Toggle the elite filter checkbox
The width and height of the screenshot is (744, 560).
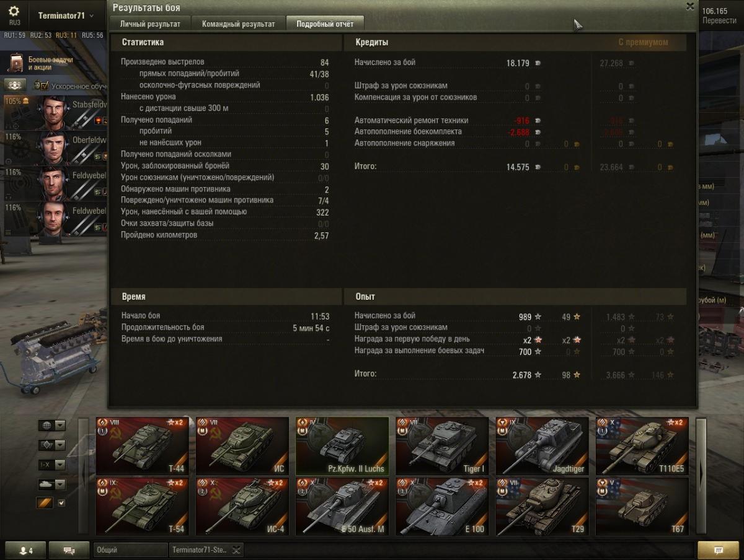pos(61,503)
